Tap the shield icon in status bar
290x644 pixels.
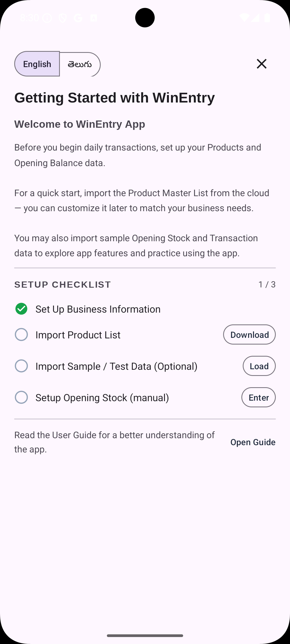pos(63,18)
